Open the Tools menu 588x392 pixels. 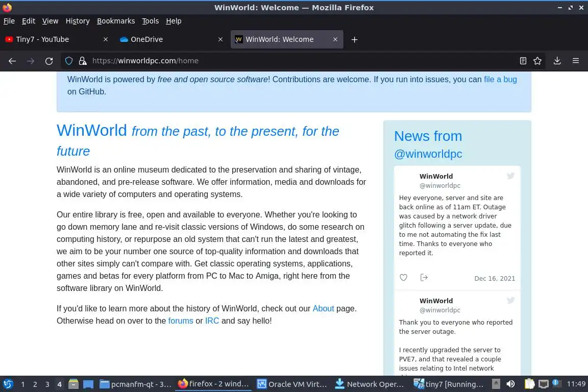coord(151,21)
